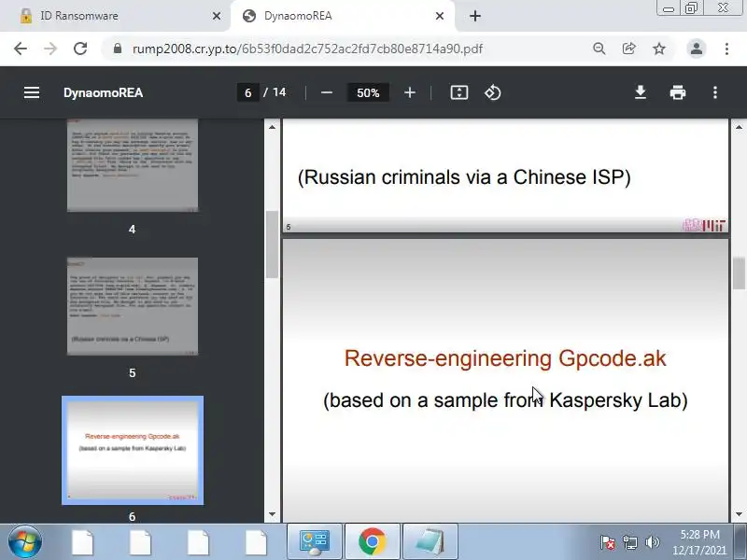Open the control panel taskbar app
The height and width of the screenshot is (560, 747).
[315, 541]
